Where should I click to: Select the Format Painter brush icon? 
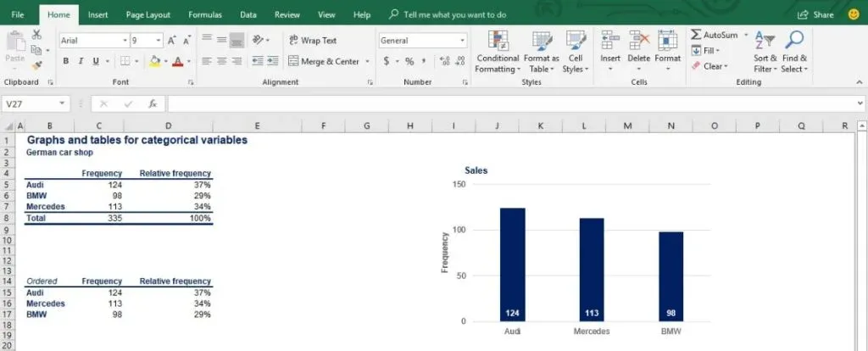point(36,64)
